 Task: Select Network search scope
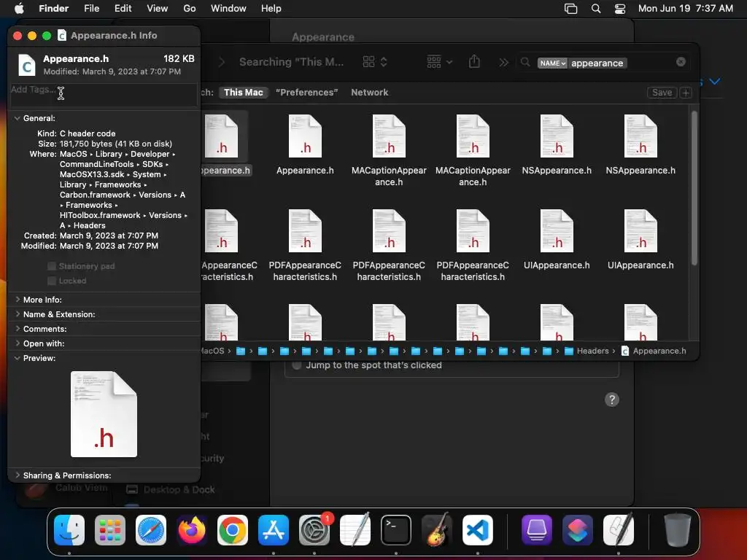coord(370,93)
